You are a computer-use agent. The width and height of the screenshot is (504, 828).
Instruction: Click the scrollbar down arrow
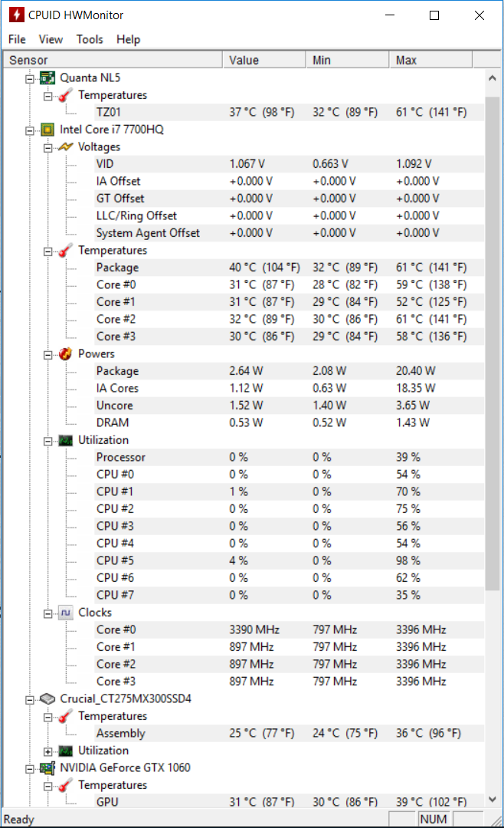tap(493, 800)
